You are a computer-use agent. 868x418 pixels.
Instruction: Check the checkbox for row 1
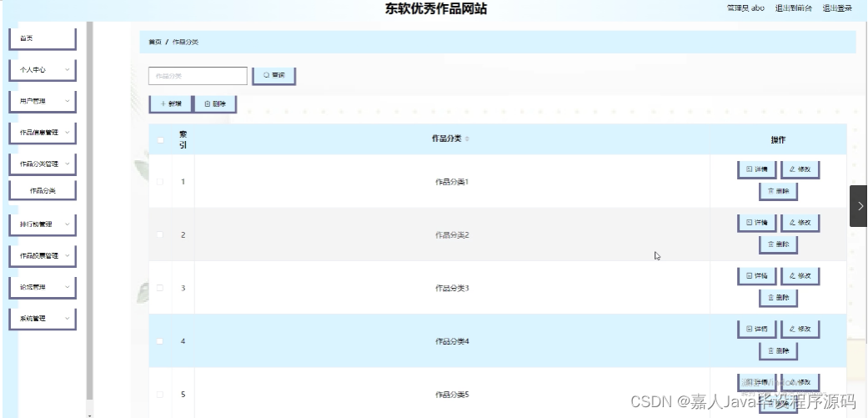[x=160, y=182]
